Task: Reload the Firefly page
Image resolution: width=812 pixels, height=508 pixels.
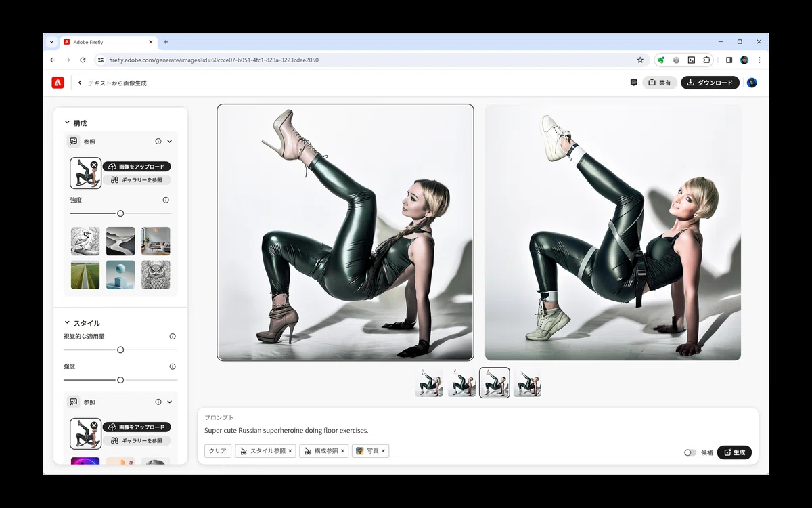Action: (83, 60)
